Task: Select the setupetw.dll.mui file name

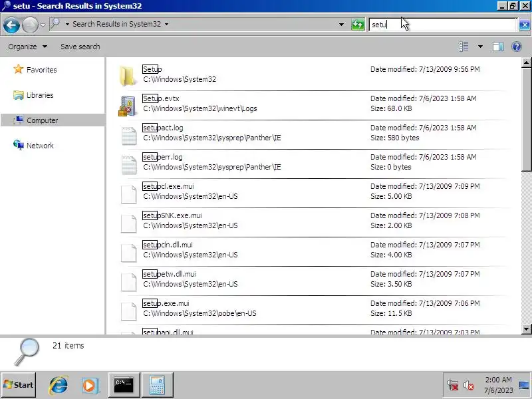Action: coord(170,274)
